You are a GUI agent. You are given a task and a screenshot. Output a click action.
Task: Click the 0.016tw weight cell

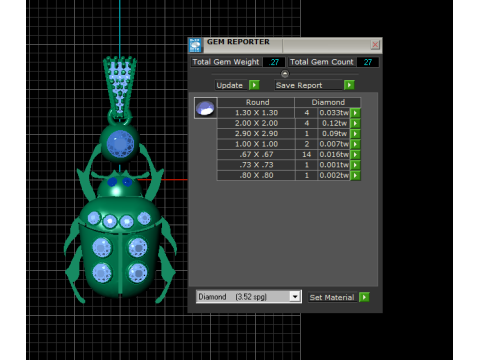(334, 155)
